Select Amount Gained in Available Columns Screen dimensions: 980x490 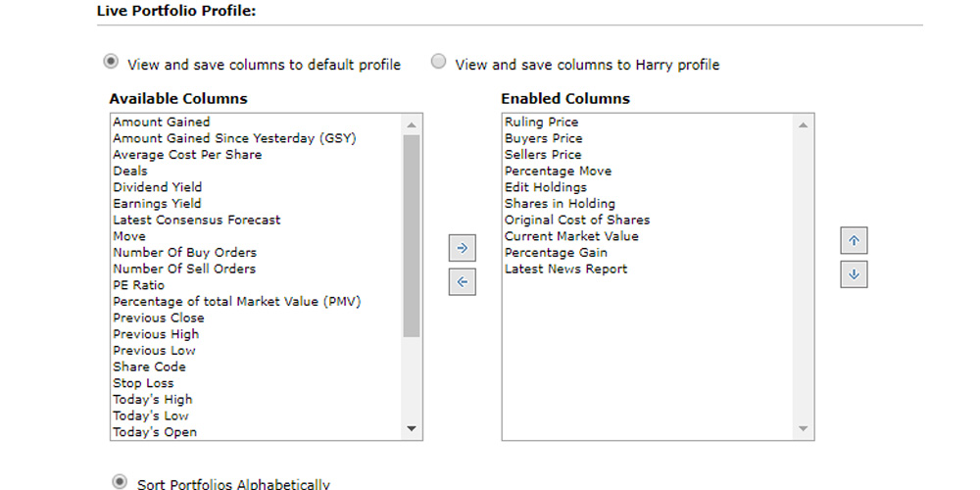click(162, 122)
